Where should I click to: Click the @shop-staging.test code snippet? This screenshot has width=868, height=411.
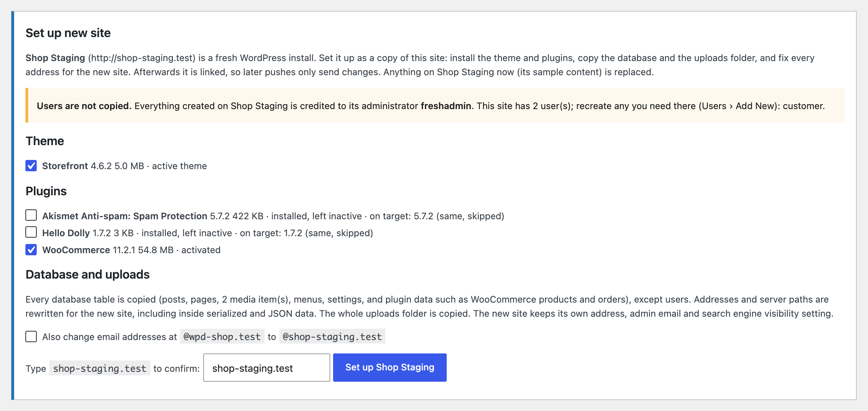coord(332,336)
